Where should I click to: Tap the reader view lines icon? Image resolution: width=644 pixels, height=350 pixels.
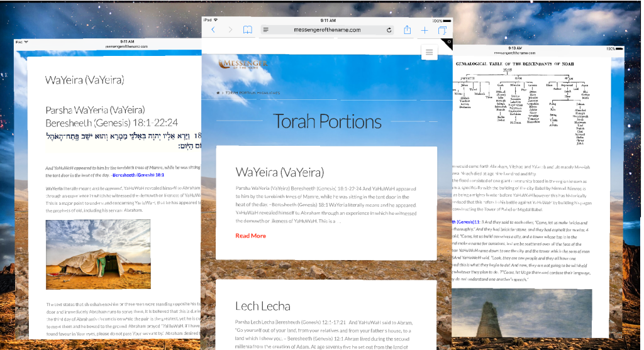(266, 30)
